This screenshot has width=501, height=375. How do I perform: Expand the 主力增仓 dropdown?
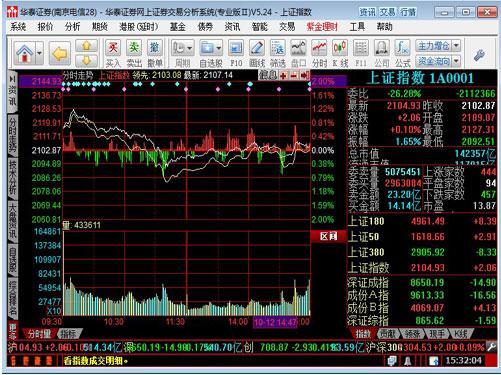point(457,46)
